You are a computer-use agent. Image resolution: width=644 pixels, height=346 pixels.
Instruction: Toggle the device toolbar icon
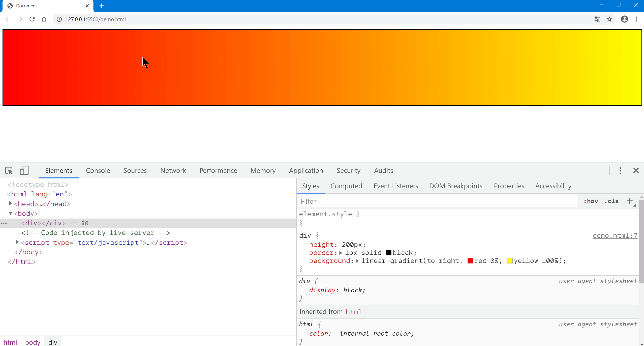pyautogui.click(x=24, y=171)
